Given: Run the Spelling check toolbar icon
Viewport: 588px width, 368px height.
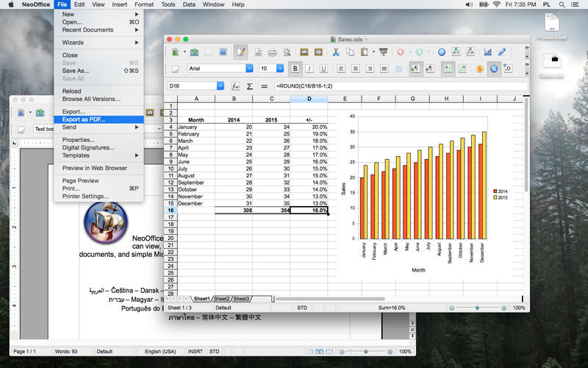Looking at the screenshot, I should click(304, 52).
